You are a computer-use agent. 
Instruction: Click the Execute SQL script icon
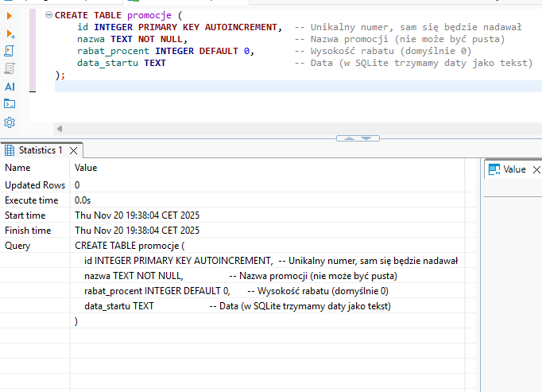tap(10, 51)
